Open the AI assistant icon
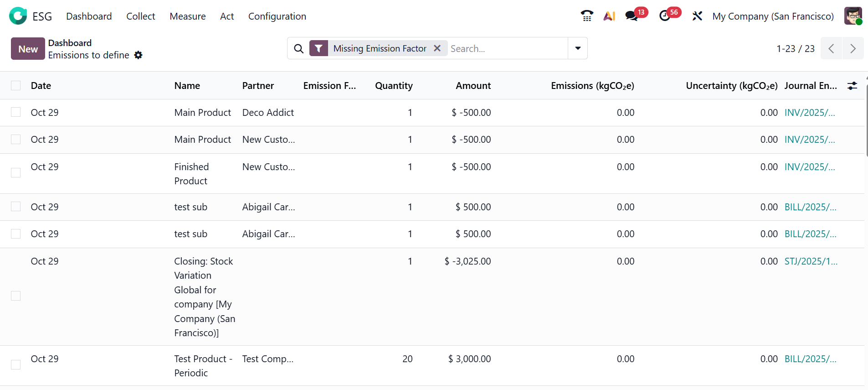 (x=609, y=16)
